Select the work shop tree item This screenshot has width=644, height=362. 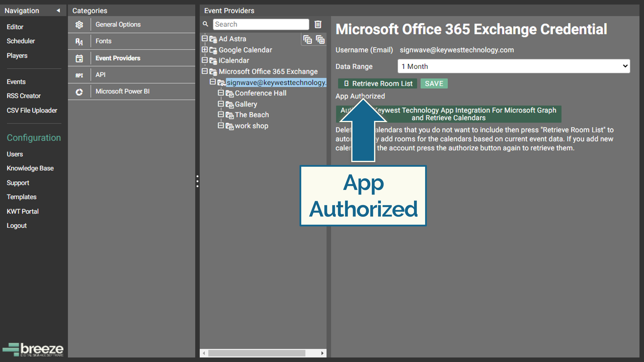252,126
